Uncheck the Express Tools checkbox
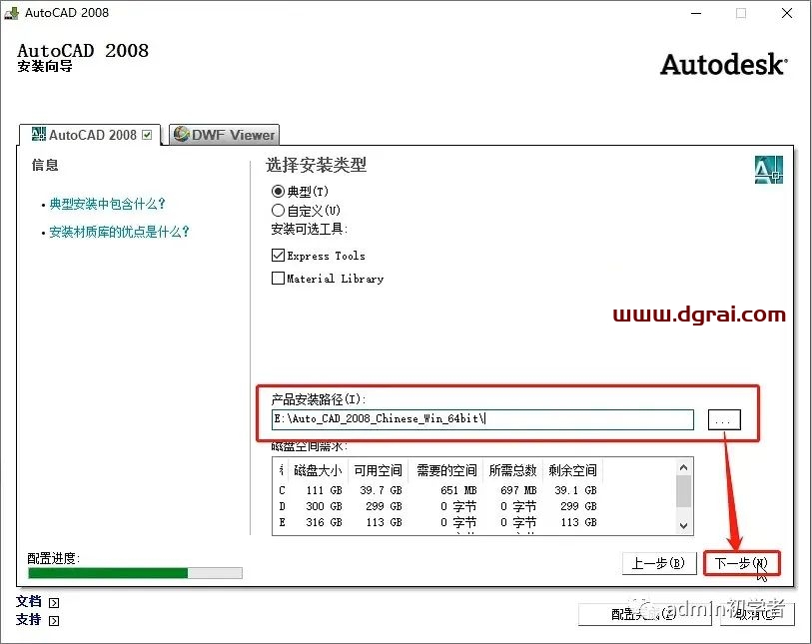This screenshot has width=812, height=644. [x=278, y=256]
